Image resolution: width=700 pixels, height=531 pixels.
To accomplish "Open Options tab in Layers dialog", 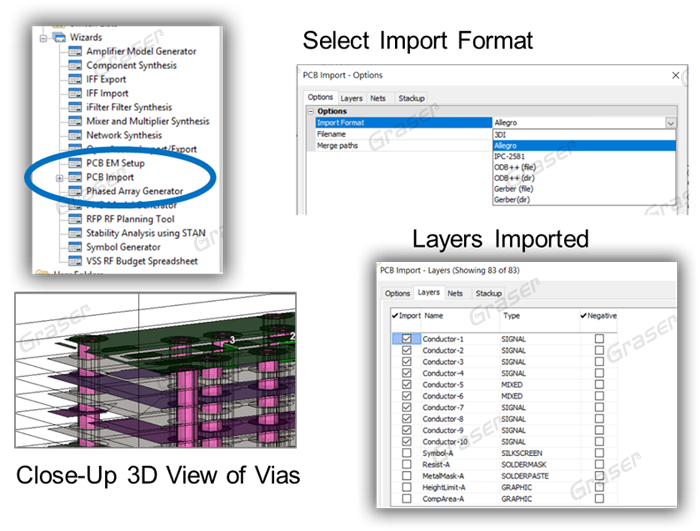I will tap(397, 293).
